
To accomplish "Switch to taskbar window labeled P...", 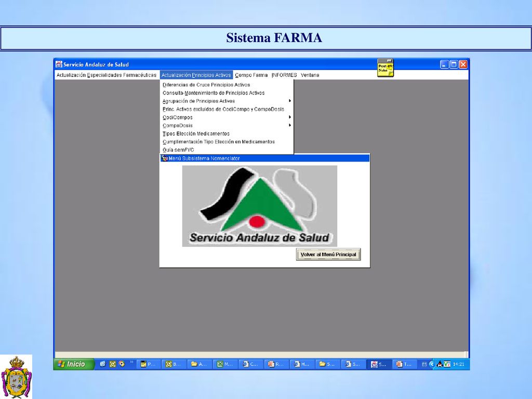I will pyautogui.click(x=148, y=364).
